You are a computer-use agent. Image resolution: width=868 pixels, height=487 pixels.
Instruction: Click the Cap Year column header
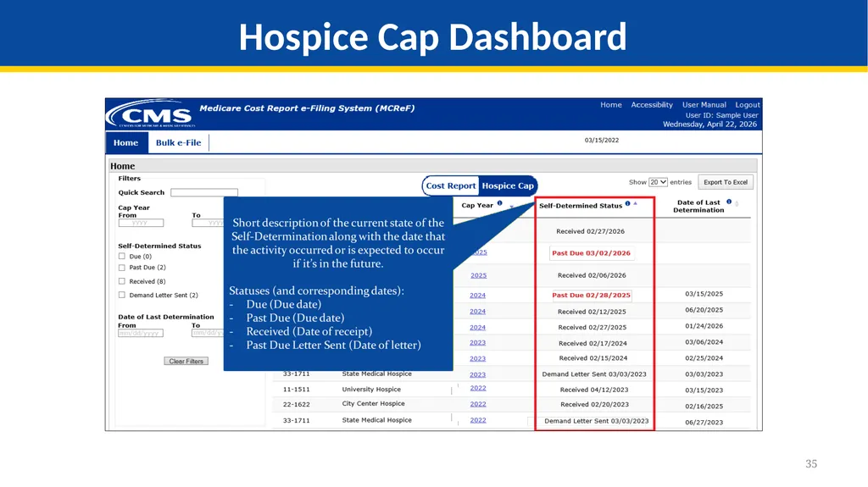point(477,205)
